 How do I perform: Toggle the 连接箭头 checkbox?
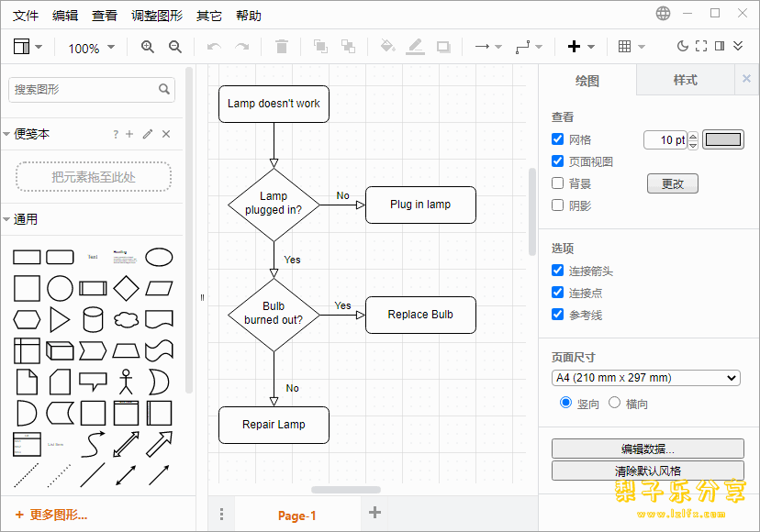tap(557, 271)
